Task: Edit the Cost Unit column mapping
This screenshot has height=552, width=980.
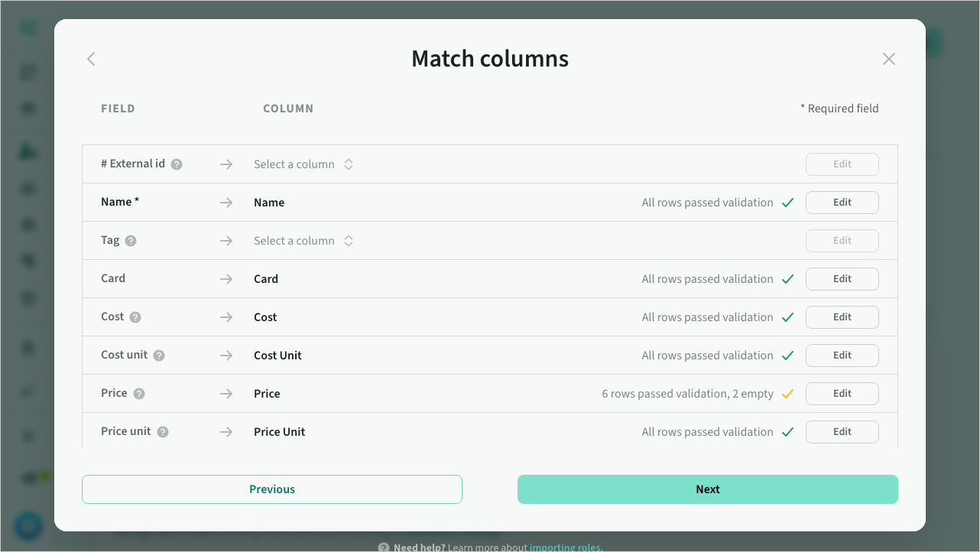Action: point(842,356)
